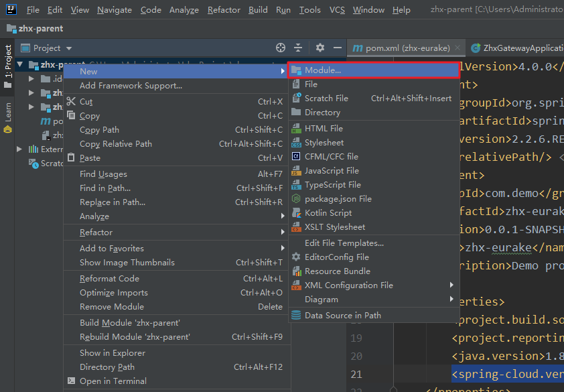The image size is (564, 392).
Task: Choose Replace in Path... entry
Action: (x=177, y=202)
